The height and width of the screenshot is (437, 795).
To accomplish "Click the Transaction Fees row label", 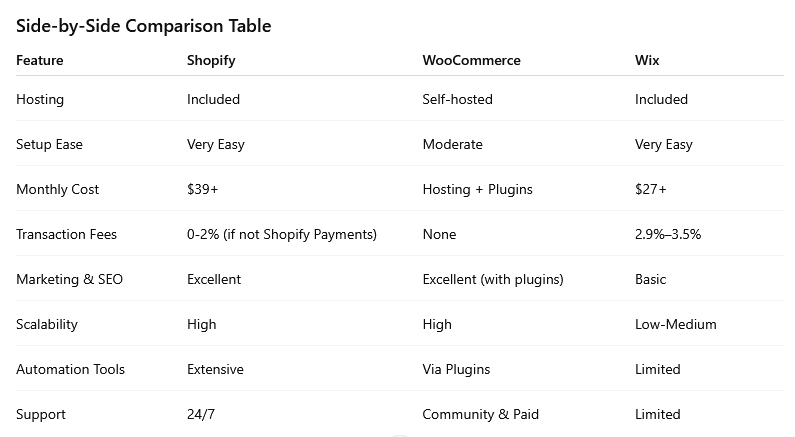I will [66, 234].
